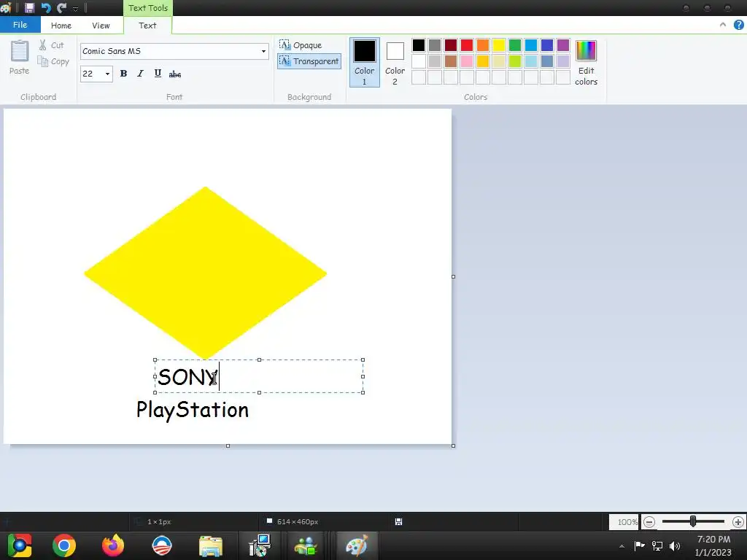This screenshot has width=747, height=560.
Task: Pick the turquoise blue color swatch
Action: pos(531,45)
